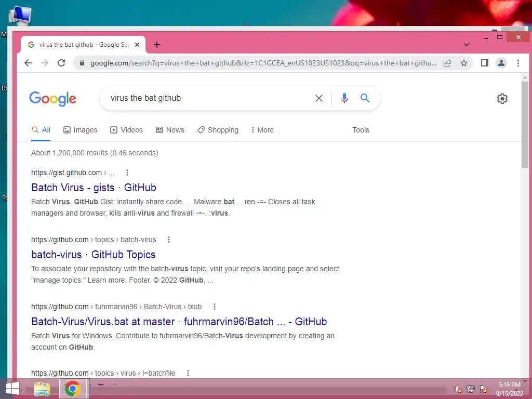Open 'batch-virus · GitHub Topics' result
Screen dimensions: 532x399
pos(94,255)
